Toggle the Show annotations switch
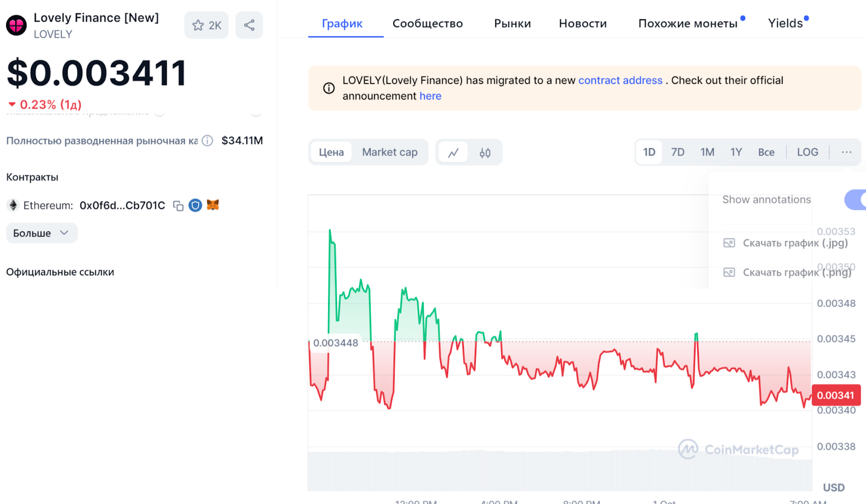This screenshot has height=504, width=866. click(x=855, y=200)
